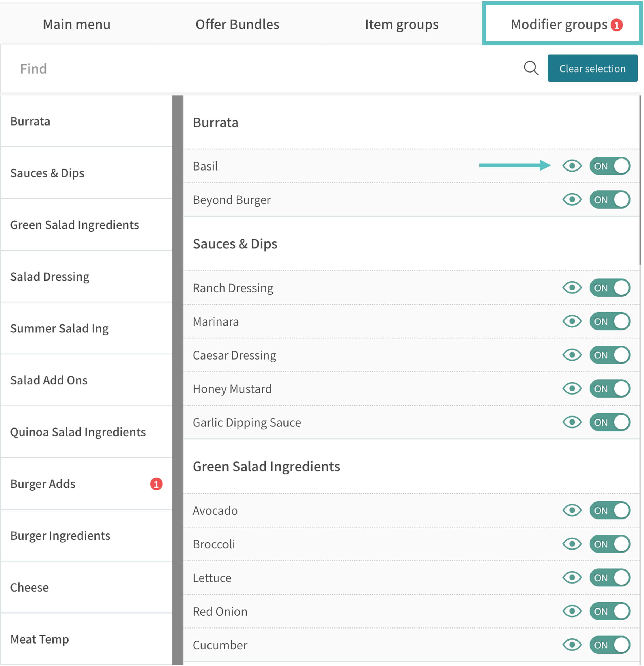
Task: Disable the Caesar Dressing toggle
Action: [x=610, y=355]
